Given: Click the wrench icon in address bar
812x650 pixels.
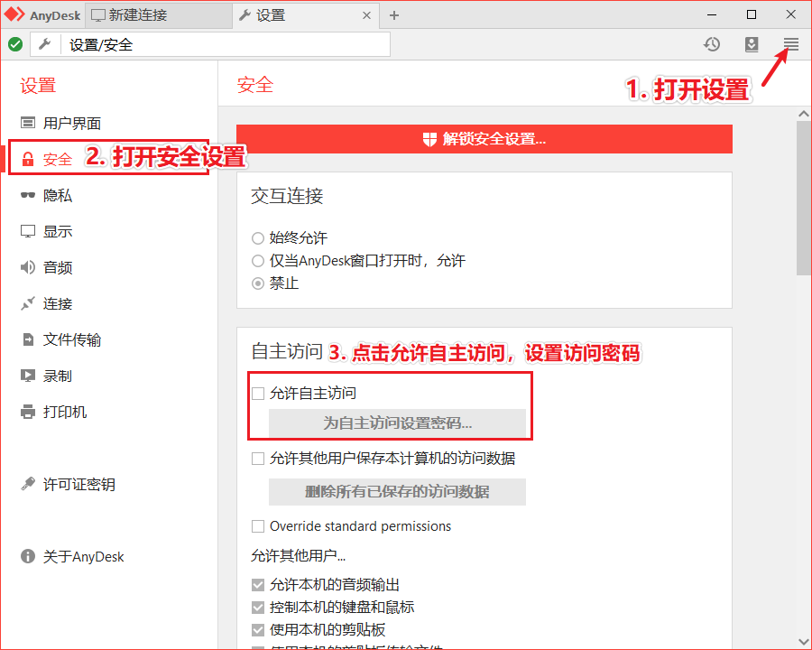Looking at the screenshot, I should 45,44.
